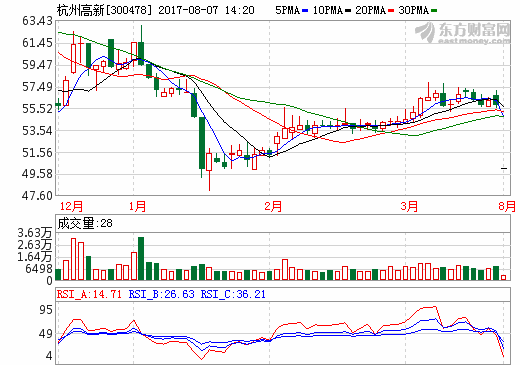Click the 3月 date axis label
Viewport: 520px width, 365px height.
point(409,206)
